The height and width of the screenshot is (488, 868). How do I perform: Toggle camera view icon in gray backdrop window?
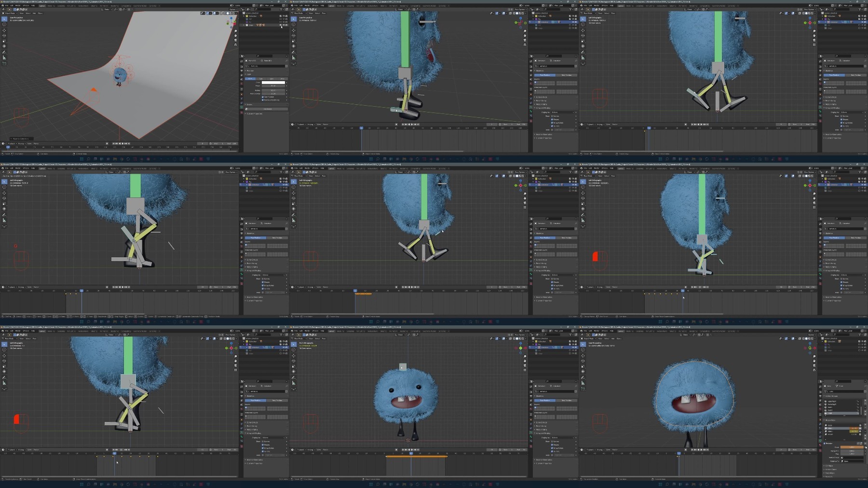(235, 40)
